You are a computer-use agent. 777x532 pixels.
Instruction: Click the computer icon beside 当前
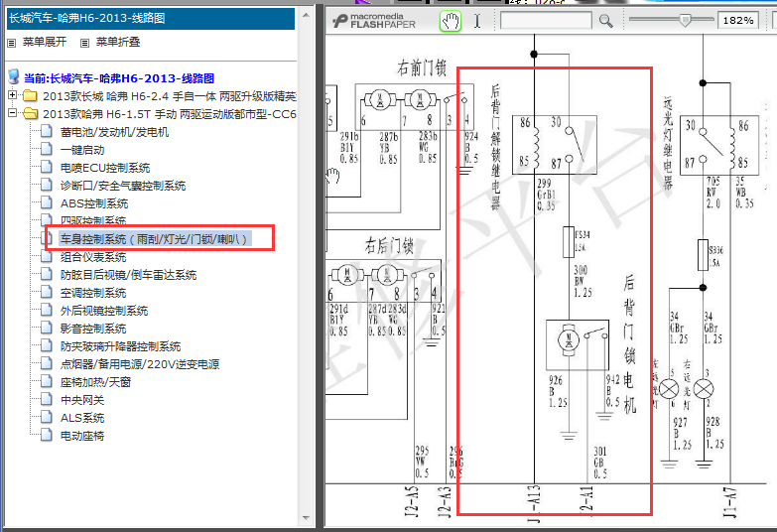click(14, 76)
